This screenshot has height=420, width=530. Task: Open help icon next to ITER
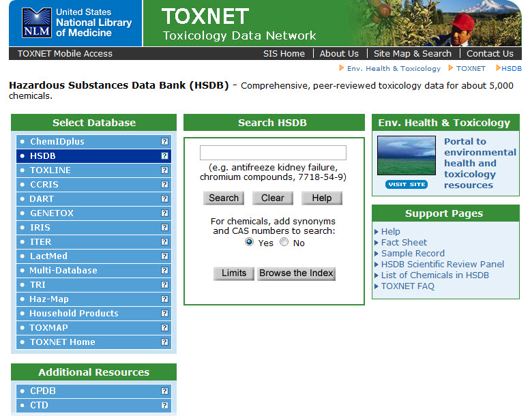pyautogui.click(x=164, y=242)
